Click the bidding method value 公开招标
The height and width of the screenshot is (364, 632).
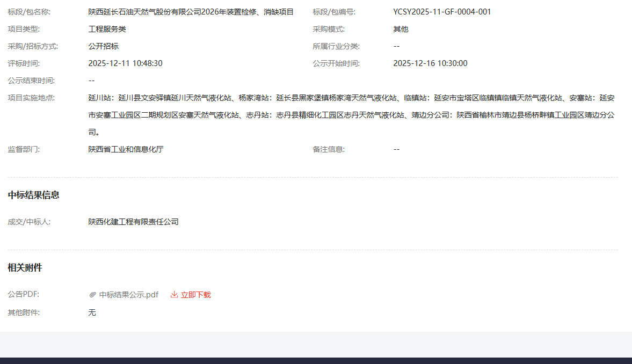(103, 46)
